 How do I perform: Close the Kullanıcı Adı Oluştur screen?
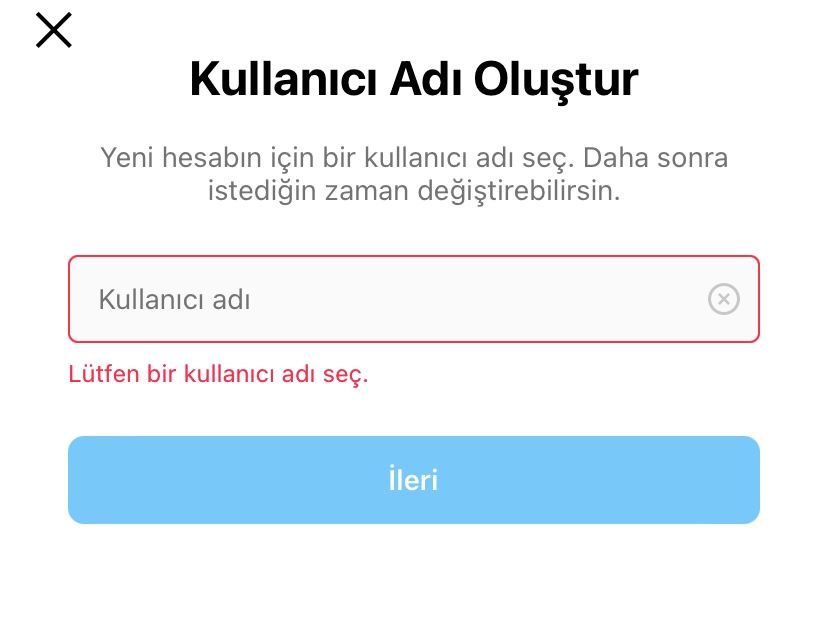tap(54, 30)
